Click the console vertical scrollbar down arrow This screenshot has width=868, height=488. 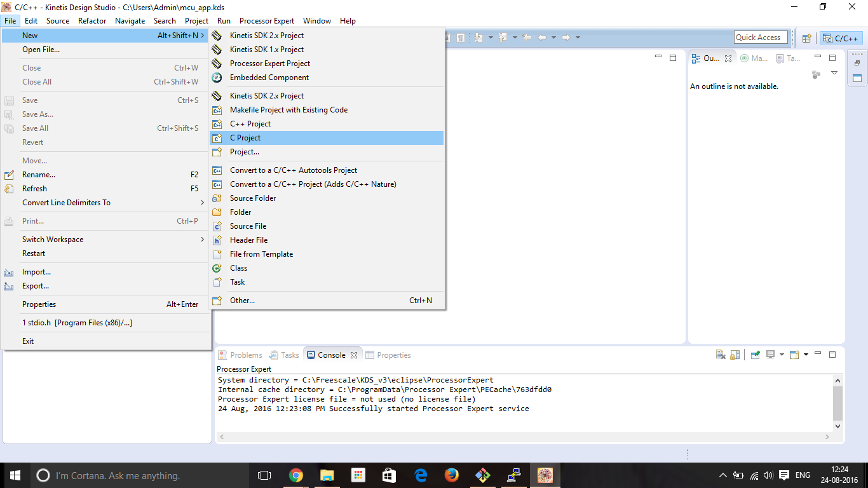coord(837,426)
